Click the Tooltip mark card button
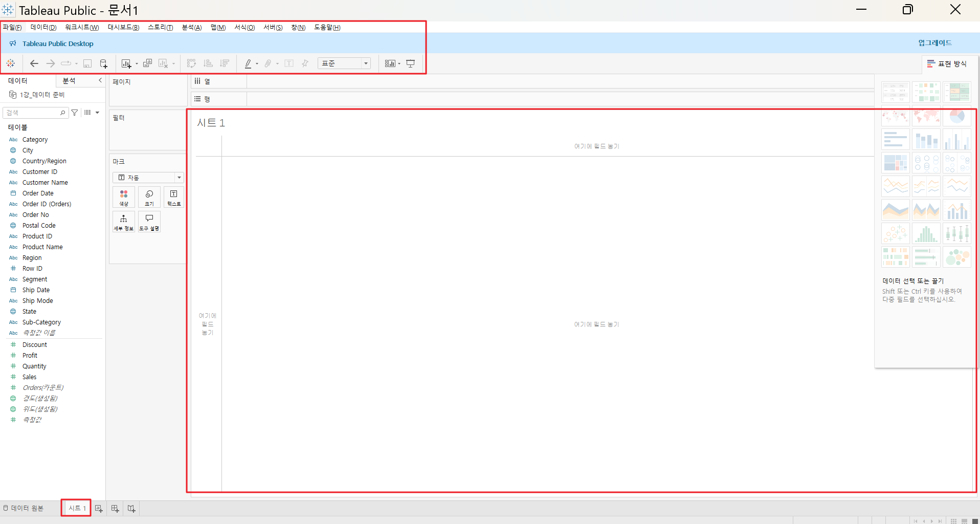The width and height of the screenshot is (980, 524). (x=149, y=222)
